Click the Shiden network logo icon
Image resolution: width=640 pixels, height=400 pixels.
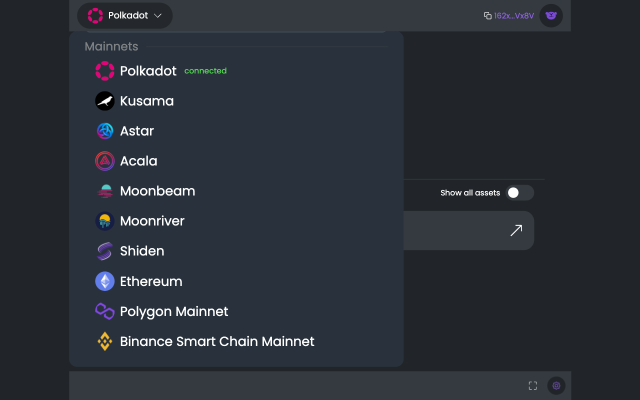[x=105, y=251]
